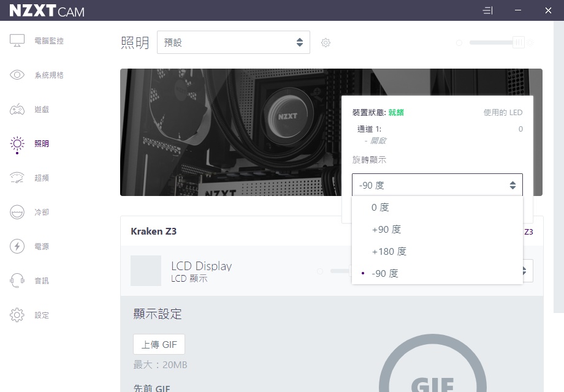Click the vertical scrollbar on right
The image size is (564, 392).
point(558,167)
